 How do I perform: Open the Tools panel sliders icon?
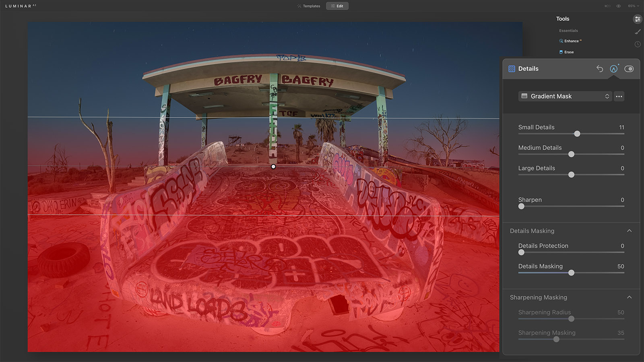tap(637, 19)
